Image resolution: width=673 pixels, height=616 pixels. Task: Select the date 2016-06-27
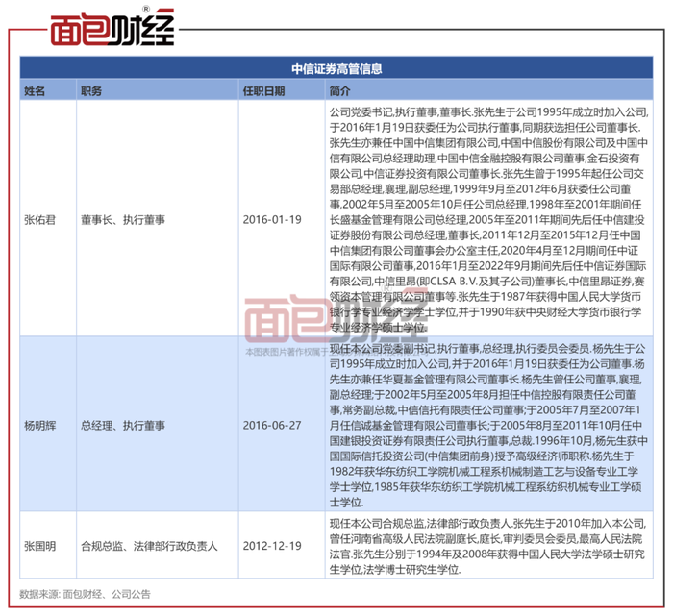pos(272,426)
